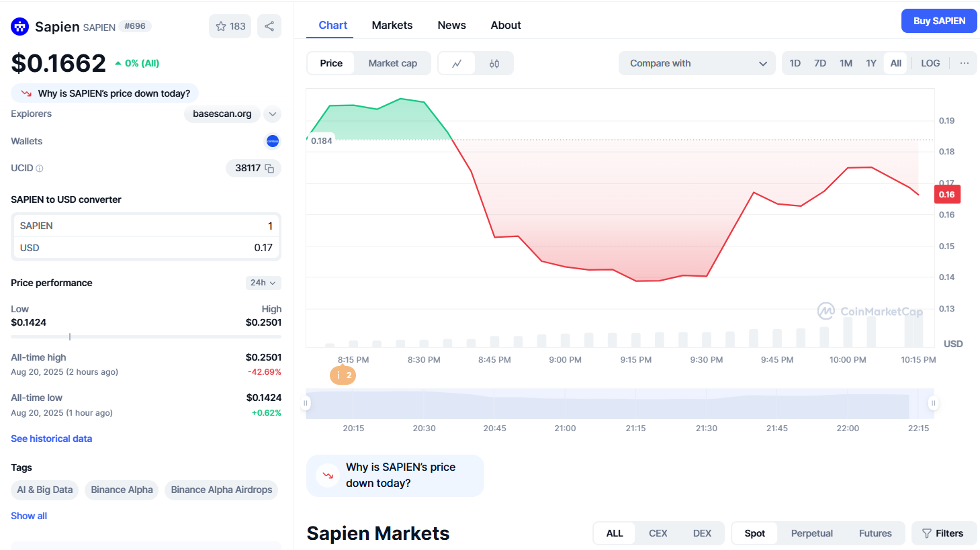Click the -42.69% change value
Screen dimensions: 980x550
(x=265, y=372)
